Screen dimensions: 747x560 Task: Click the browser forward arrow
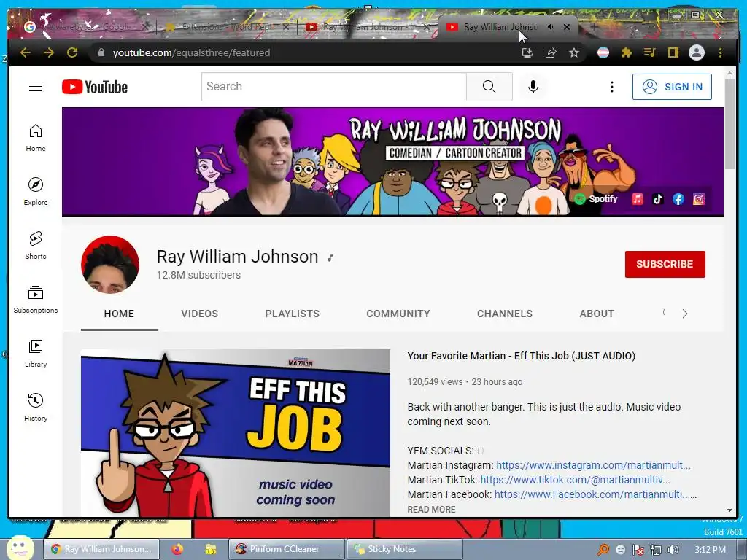click(x=49, y=52)
